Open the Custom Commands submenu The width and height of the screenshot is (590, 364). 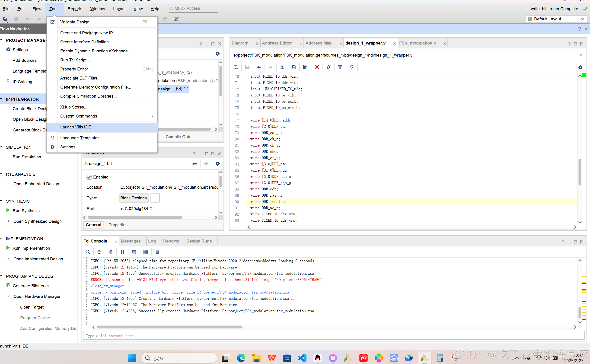(x=102, y=116)
